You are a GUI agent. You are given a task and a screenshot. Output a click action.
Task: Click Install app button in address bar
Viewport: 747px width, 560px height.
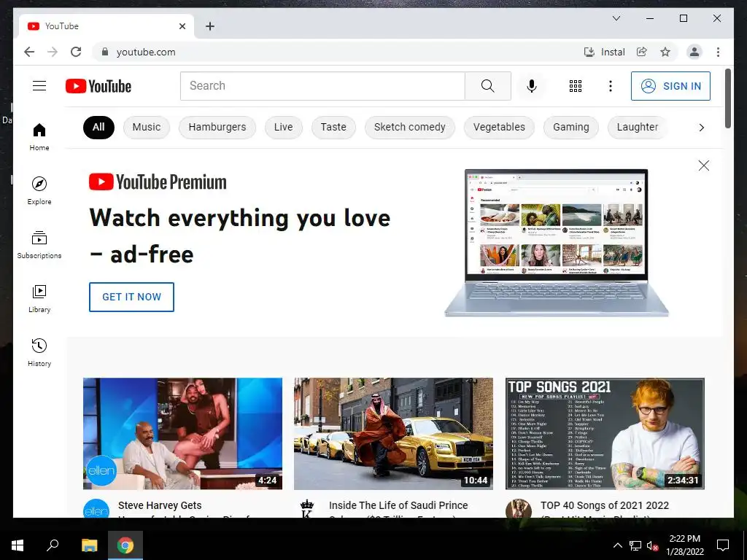pos(605,52)
